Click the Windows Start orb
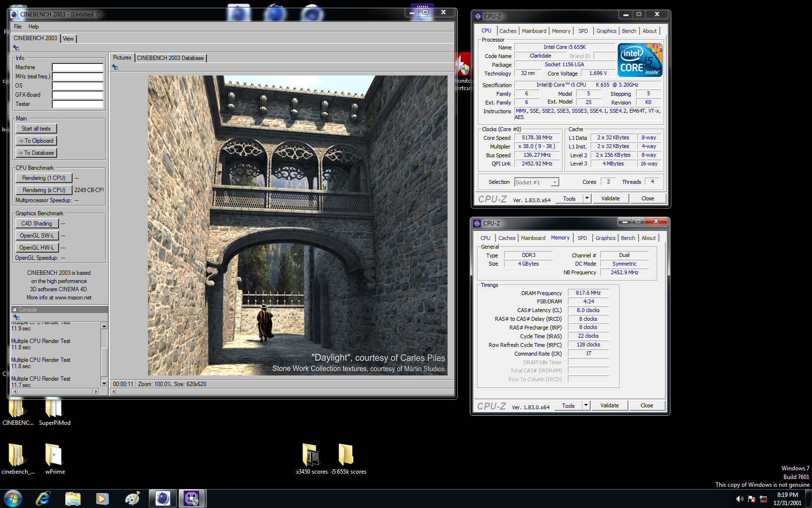The height and width of the screenshot is (508, 812). pyautogui.click(x=13, y=498)
